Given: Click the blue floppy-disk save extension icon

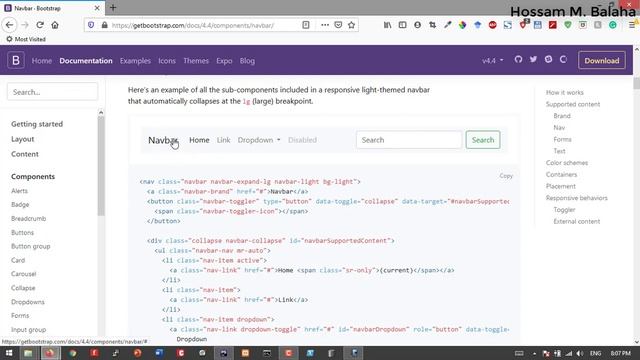Looking at the screenshot, I should pos(538,25).
